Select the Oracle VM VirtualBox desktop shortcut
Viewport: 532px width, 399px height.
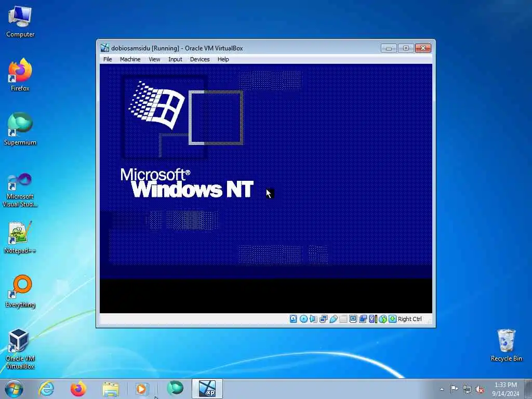[20, 349]
